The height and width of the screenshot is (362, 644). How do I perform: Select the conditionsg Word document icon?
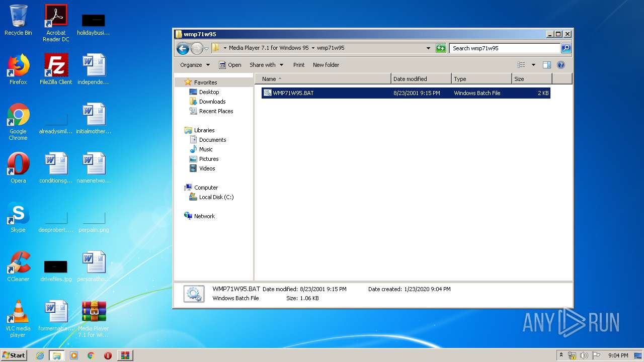(x=56, y=167)
